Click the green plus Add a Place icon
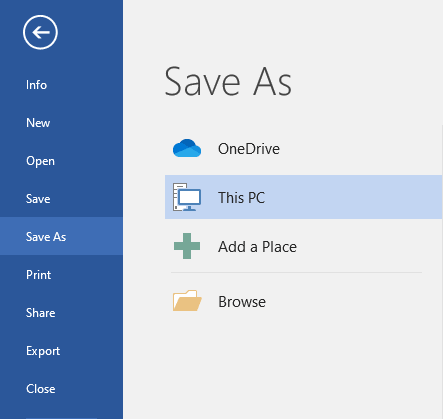 pyautogui.click(x=187, y=246)
